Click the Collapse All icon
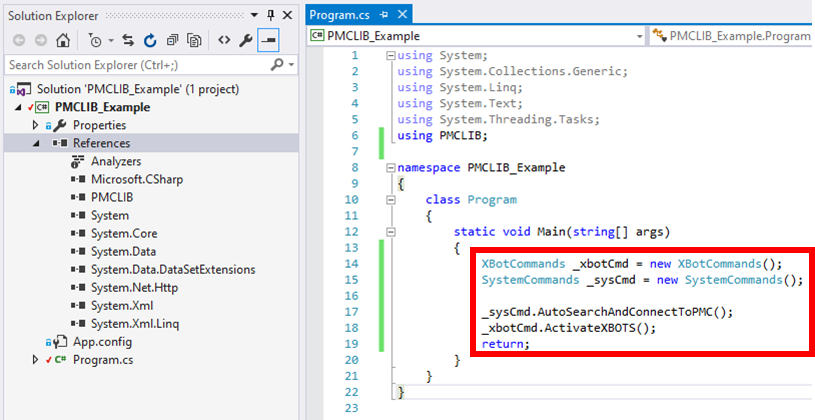This screenshot has width=815, height=420. tap(172, 41)
